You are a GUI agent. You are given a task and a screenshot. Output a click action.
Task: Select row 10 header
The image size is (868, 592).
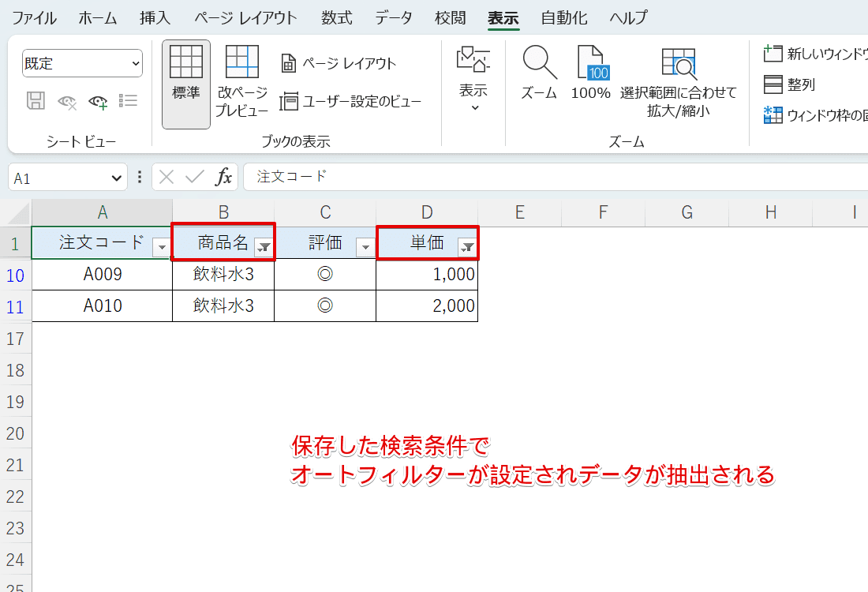pyautogui.click(x=16, y=275)
